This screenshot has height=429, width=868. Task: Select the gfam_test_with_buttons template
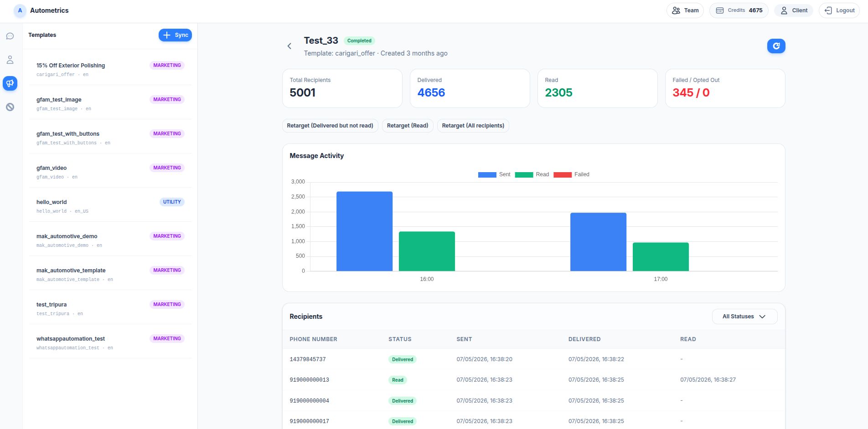click(110, 137)
